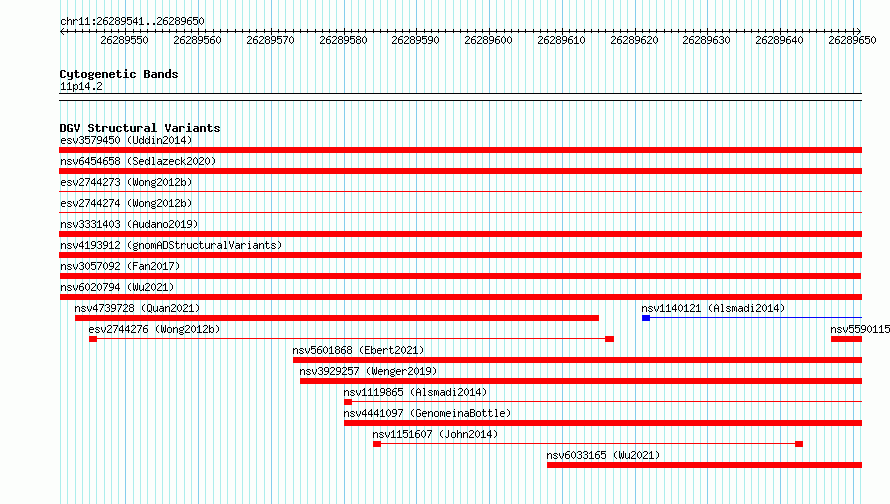
Task: Click the right red end block of nsv1151607
Action: click(799, 444)
